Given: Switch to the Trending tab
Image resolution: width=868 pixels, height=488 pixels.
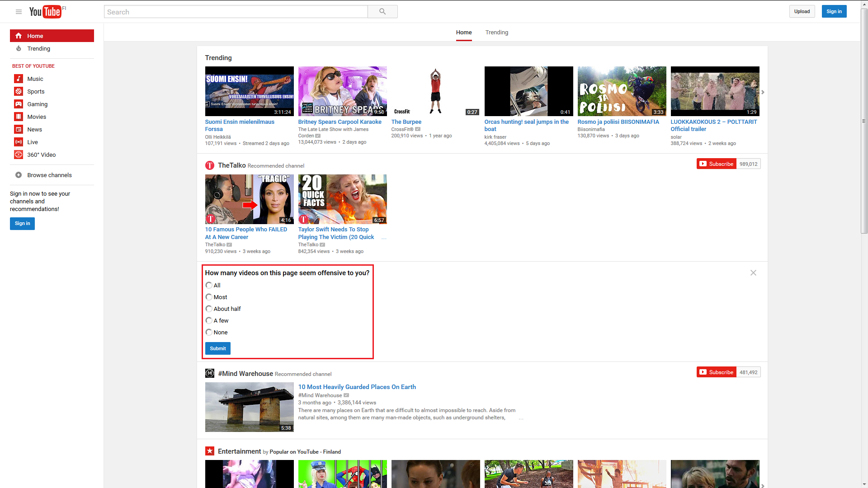Looking at the screenshot, I should pyautogui.click(x=497, y=33).
